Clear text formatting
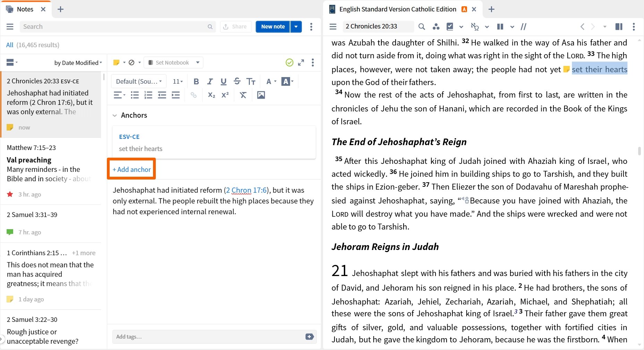Viewport: 644px width, 350px height. [x=243, y=95]
